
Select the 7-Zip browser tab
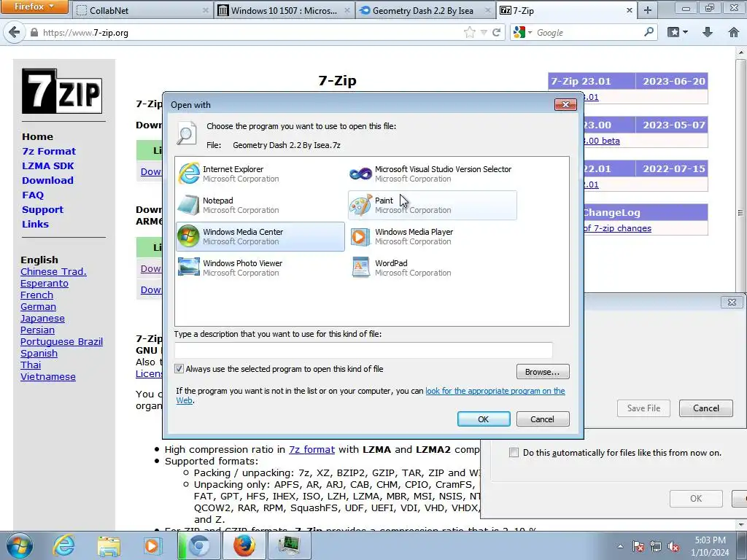point(566,10)
